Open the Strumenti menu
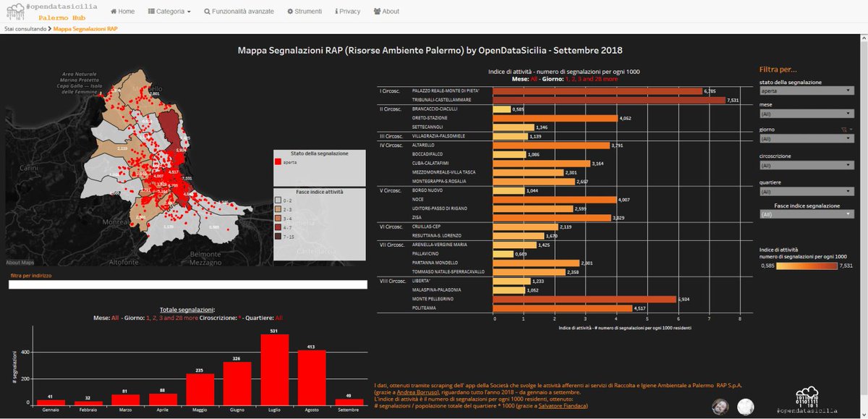 [305, 12]
